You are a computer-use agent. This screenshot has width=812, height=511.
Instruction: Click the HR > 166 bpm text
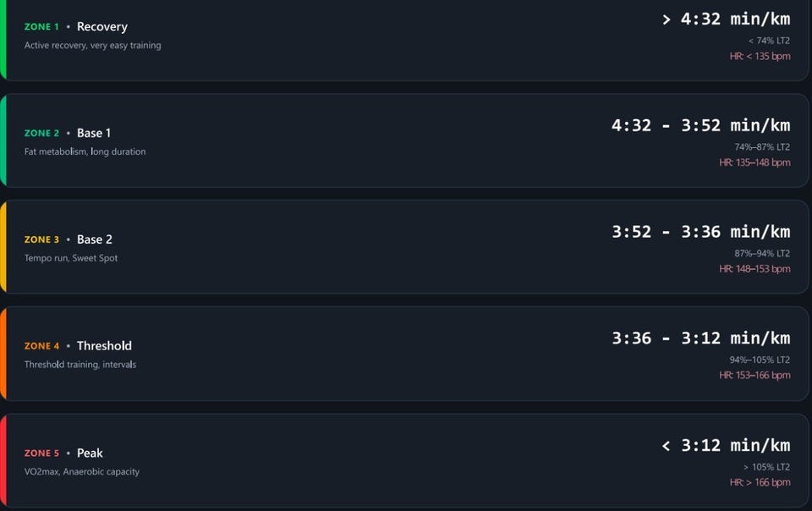(x=760, y=482)
